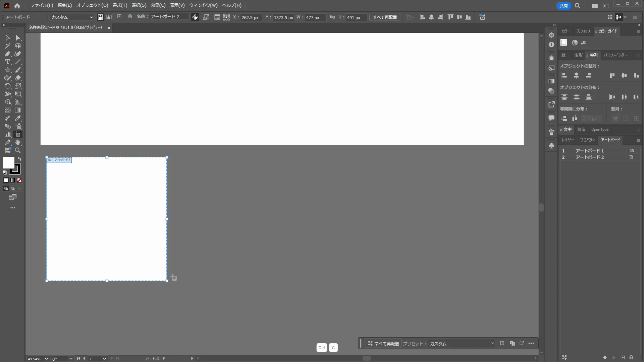Click the black stroke color swatch
The width and height of the screenshot is (644, 362).
15,169
